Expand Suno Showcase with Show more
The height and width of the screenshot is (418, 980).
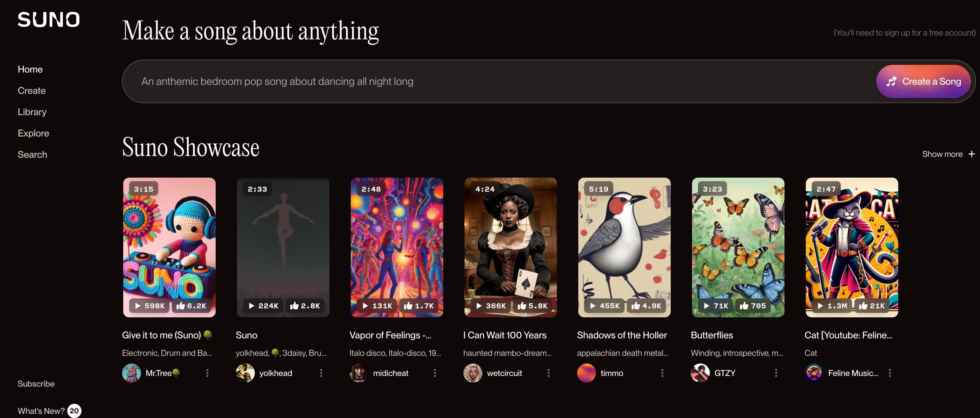point(948,154)
